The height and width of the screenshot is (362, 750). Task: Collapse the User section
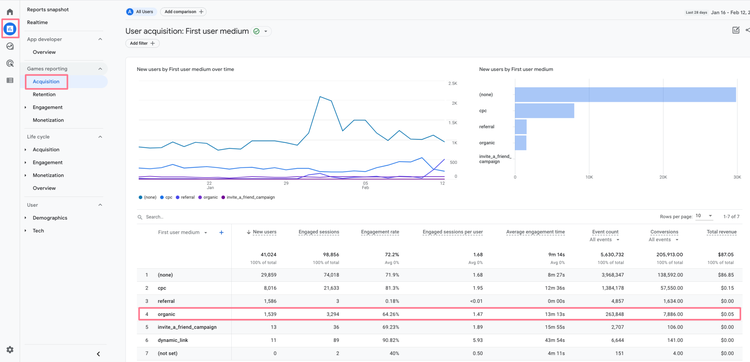pyautogui.click(x=100, y=205)
